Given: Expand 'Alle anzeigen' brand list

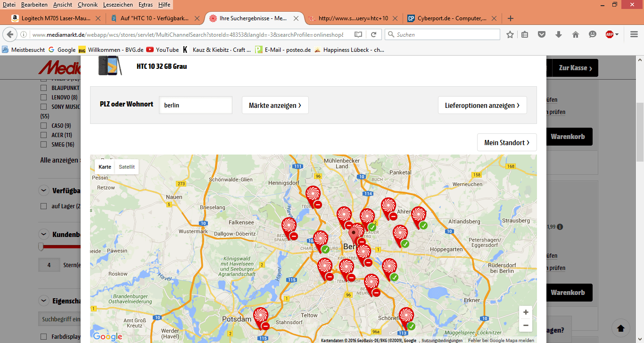Looking at the screenshot, I should pyautogui.click(x=59, y=160).
